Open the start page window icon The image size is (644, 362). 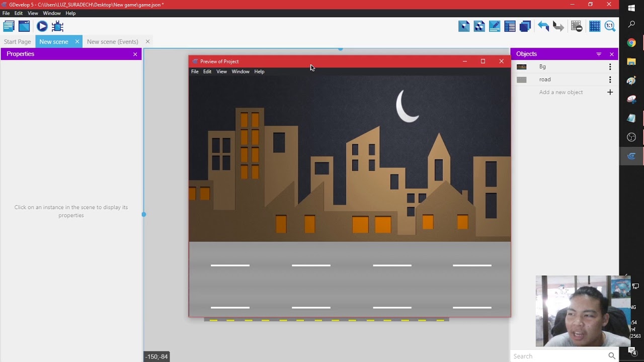click(24, 26)
